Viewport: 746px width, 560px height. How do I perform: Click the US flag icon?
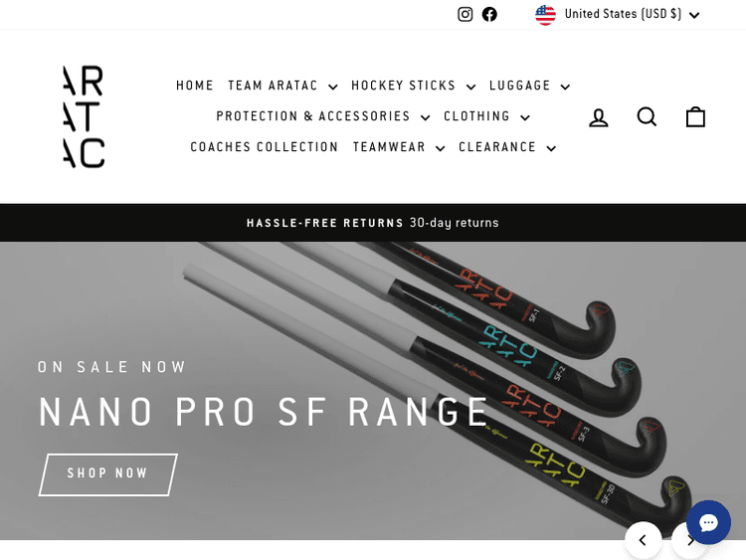[545, 15]
